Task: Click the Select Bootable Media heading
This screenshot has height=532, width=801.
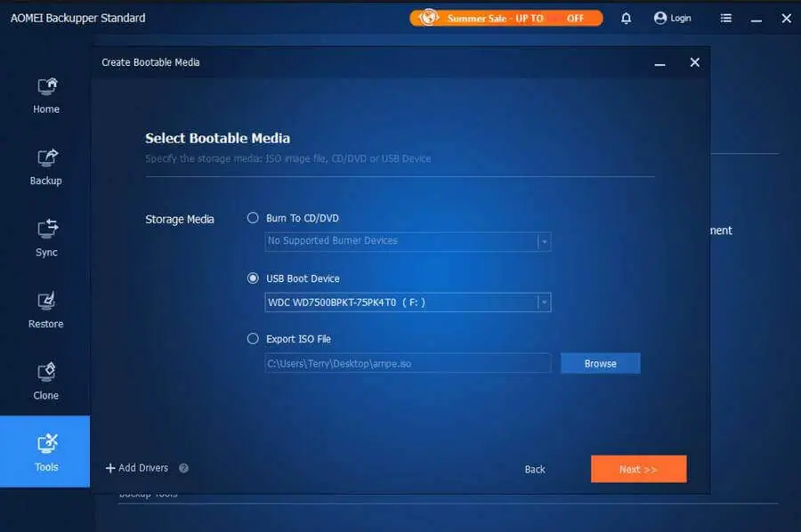Action: tap(218, 138)
